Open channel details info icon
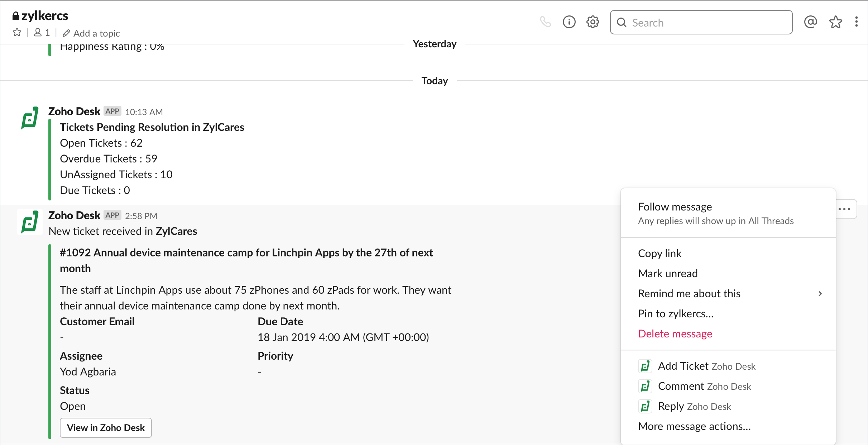This screenshot has width=868, height=445. pyautogui.click(x=569, y=22)
